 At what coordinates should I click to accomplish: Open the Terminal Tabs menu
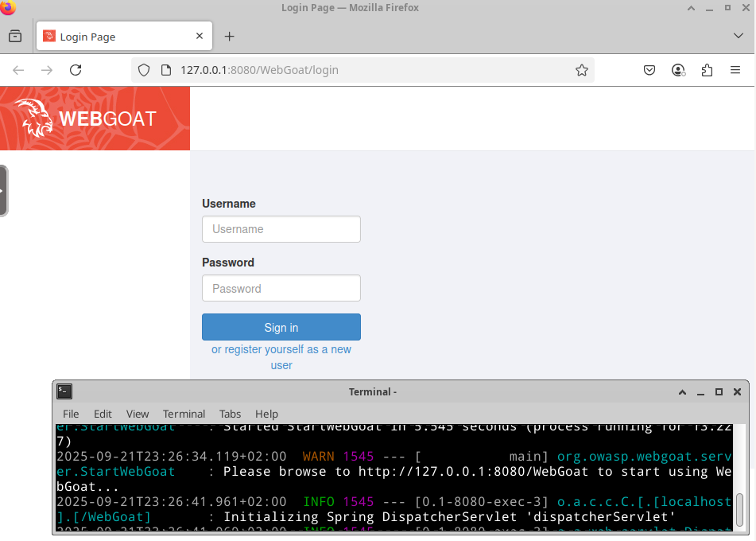[230, 414]
